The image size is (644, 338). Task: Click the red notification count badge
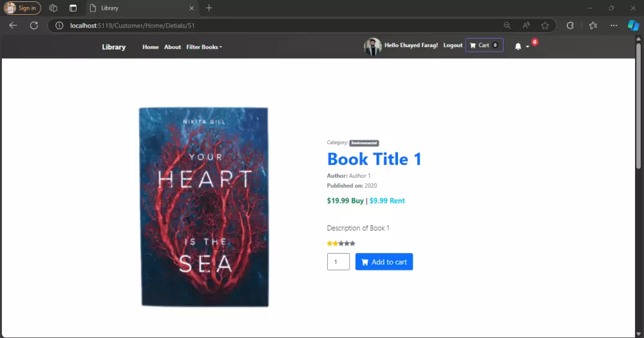click(535, 42)
